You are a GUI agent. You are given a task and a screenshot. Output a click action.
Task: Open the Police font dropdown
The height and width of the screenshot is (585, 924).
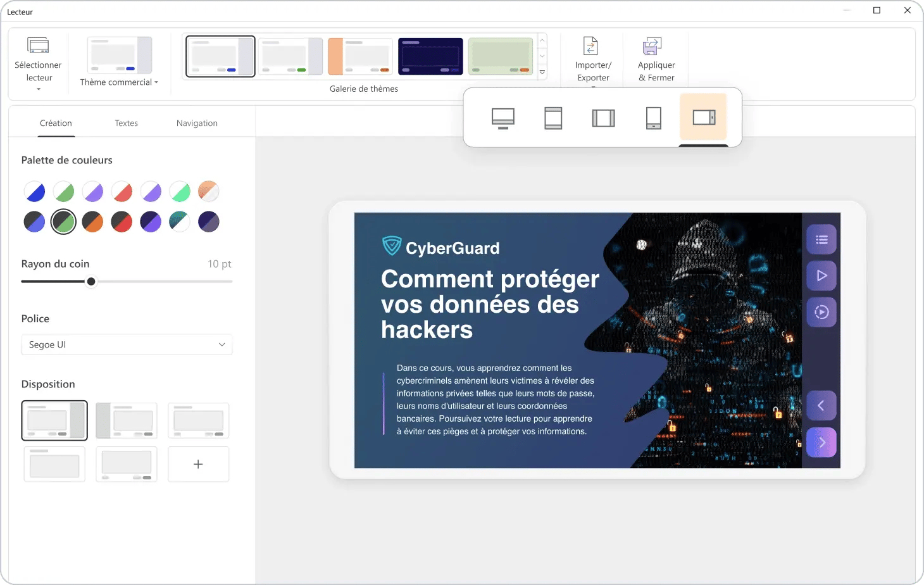click(127, 344)
